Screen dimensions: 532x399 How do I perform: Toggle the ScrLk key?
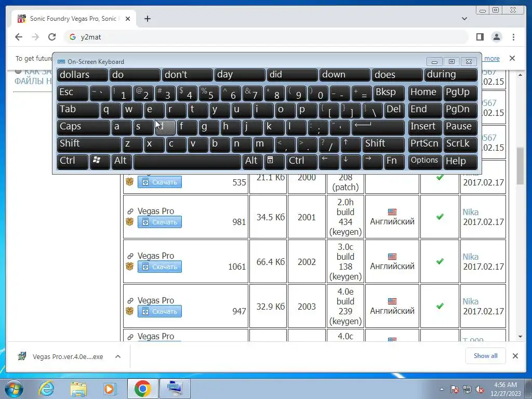[x=460, y=144]
